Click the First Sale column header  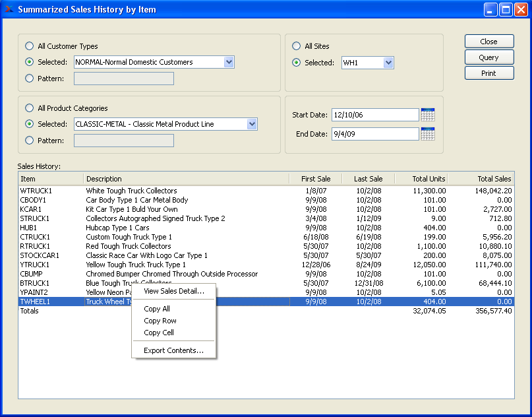(315, 179)
